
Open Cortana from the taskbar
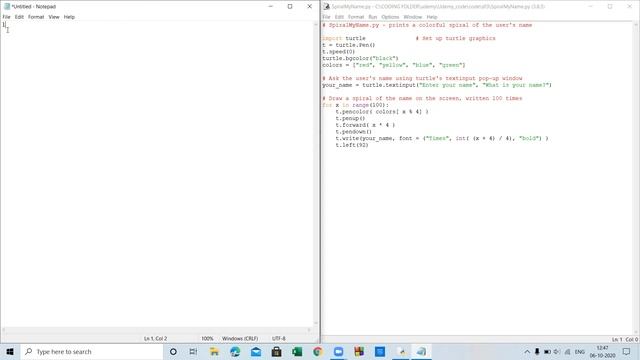tap(173, 351)
